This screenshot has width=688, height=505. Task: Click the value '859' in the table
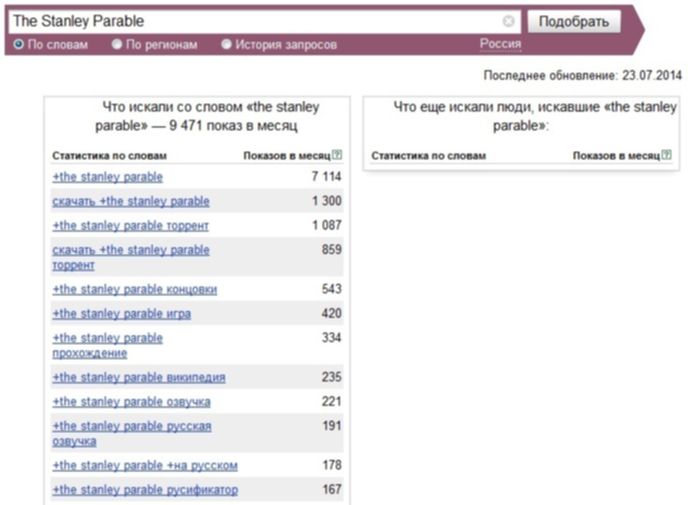click(x=332, y=249)
